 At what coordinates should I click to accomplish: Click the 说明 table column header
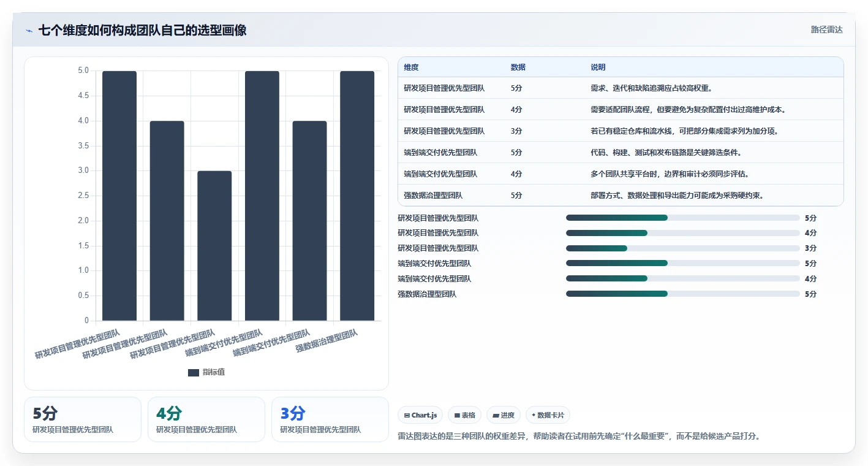click(x=598, y=67)
